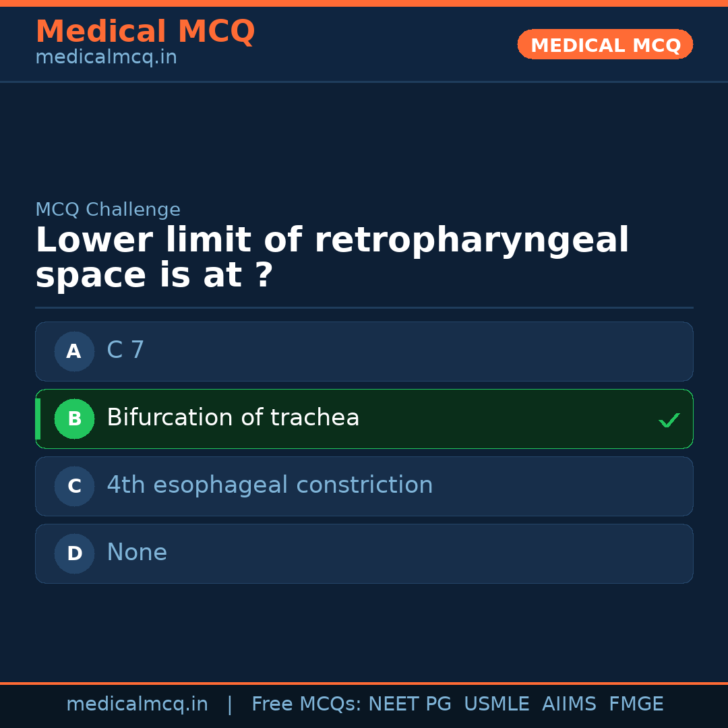Click the Medical MCQ header logo
Screen dimensions: 728x728
pyautogui.click(x=145, y=32)
